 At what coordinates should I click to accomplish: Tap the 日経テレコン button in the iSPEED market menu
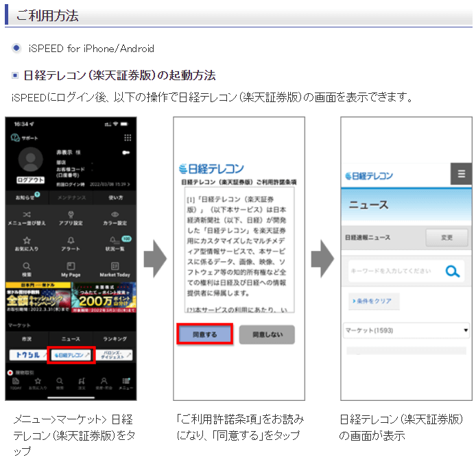[x=71, y=355]
